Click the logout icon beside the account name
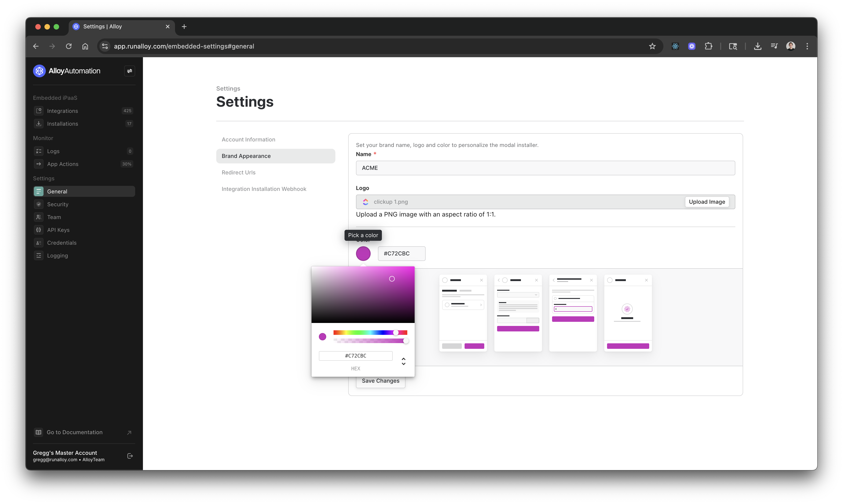Viewport: 843px width, 504px height. click(130, 456)
